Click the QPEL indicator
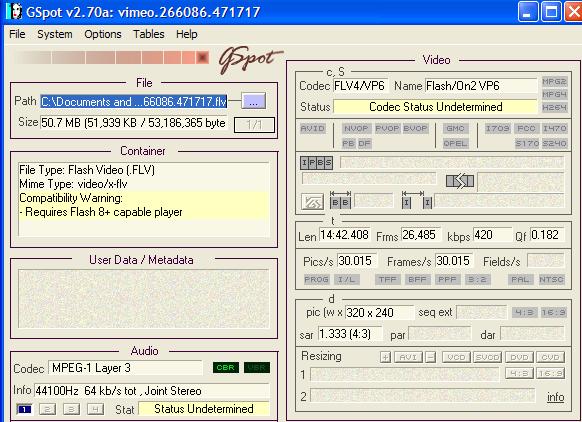The height and width of the screenshot is (422, 582). click(455, 143)
